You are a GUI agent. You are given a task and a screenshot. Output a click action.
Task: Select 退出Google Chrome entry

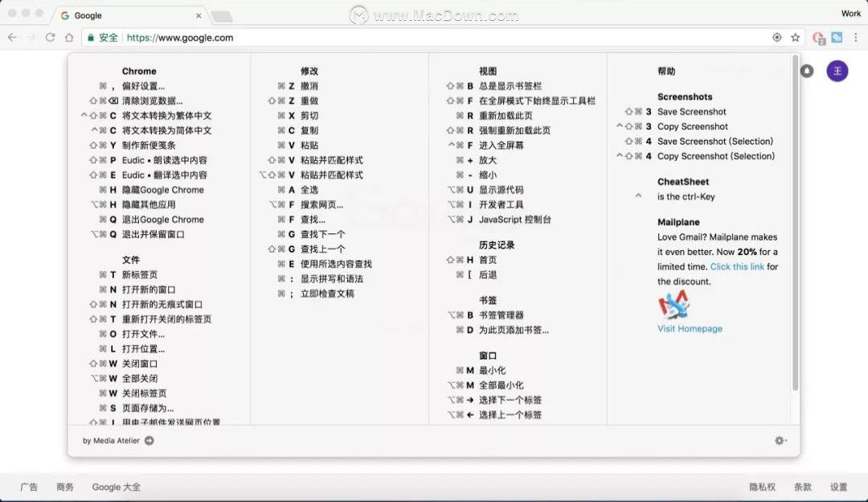click(162, 220)
